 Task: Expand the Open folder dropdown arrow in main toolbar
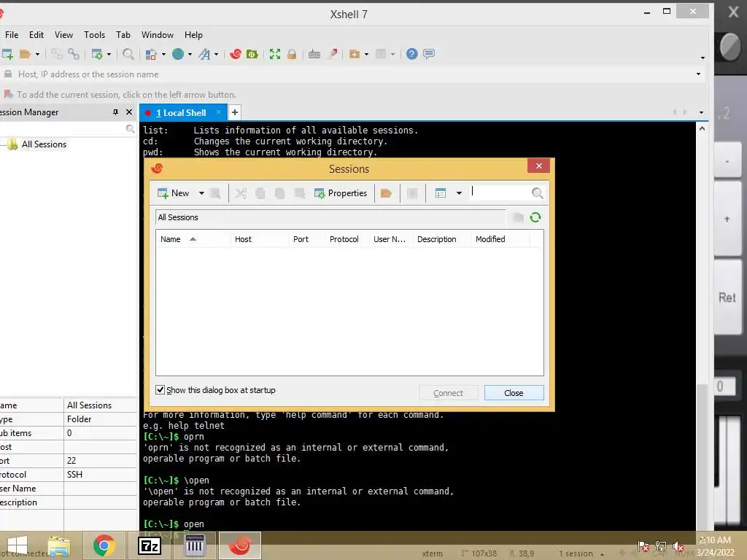[38, 54]
